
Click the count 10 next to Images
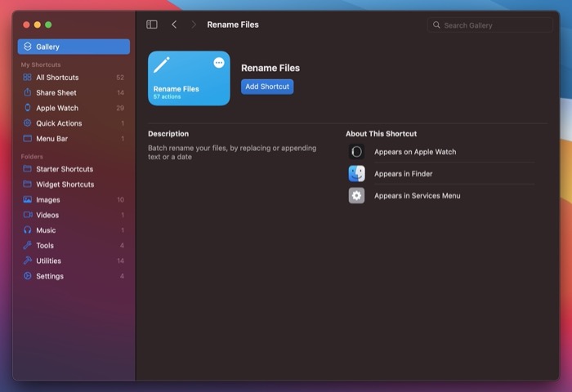click(x=120, y=199)
